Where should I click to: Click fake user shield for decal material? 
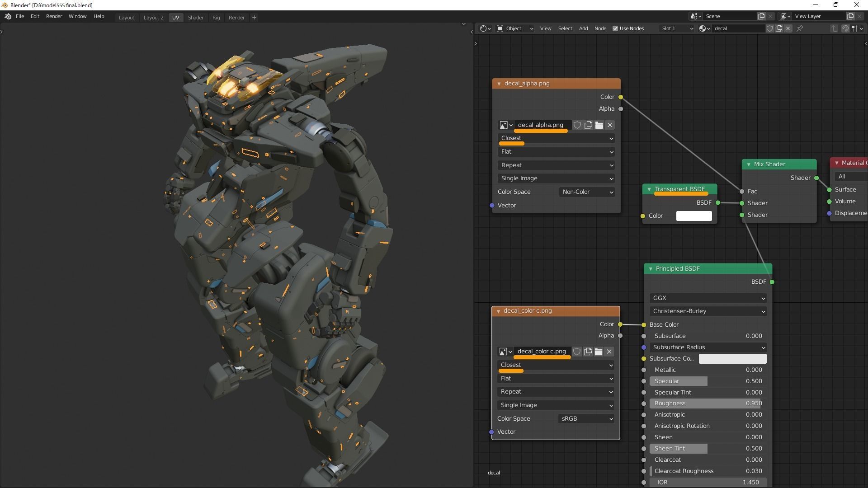(x=769, y=28)
